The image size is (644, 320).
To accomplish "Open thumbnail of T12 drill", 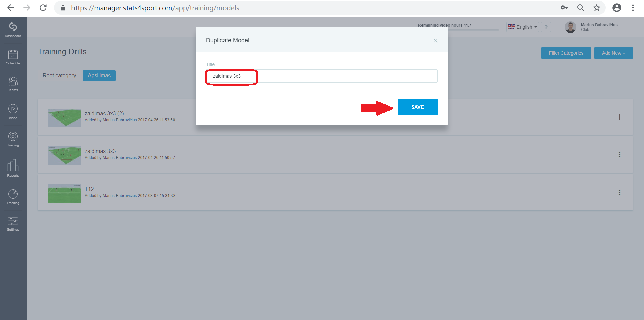I will tap(64, 194).
